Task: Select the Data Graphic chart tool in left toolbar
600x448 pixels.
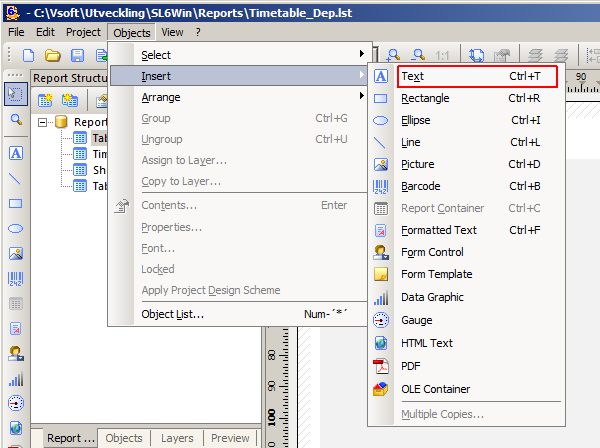Action: pos(16,379)
